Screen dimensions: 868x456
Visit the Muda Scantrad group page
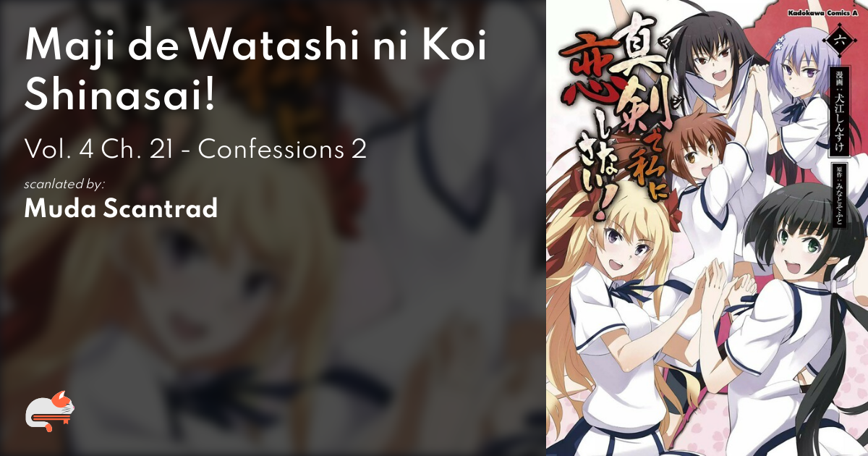121,208
